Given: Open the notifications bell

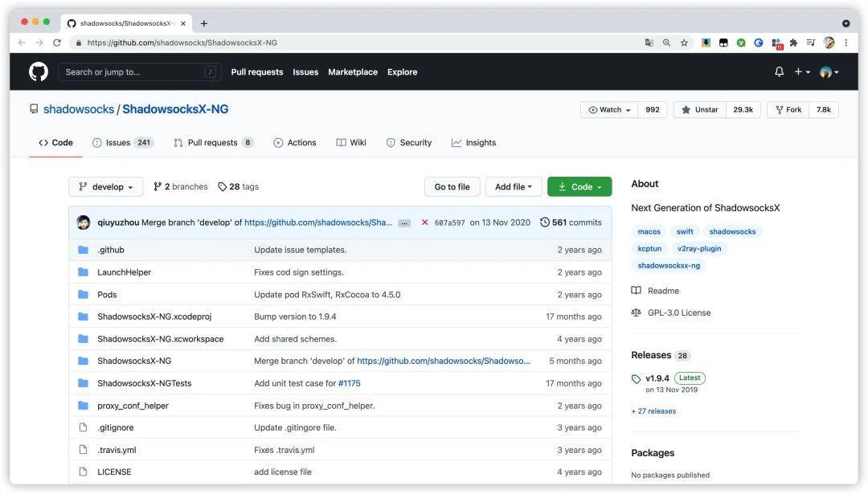Looking at the screenshot, I should tap(779, 72).
